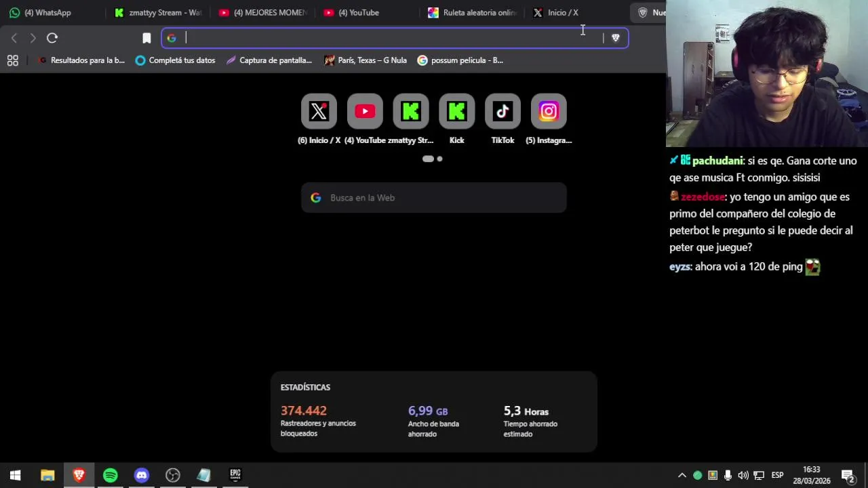Image resolution: width=868 pixels, height=488 pixels.
Task: Click the microphone tray icon
Action: [x=728, y=475]
